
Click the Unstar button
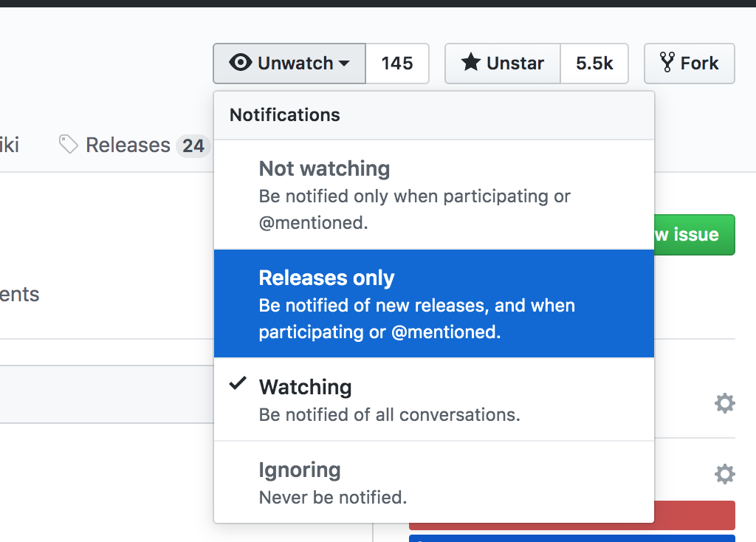point(503,64)
